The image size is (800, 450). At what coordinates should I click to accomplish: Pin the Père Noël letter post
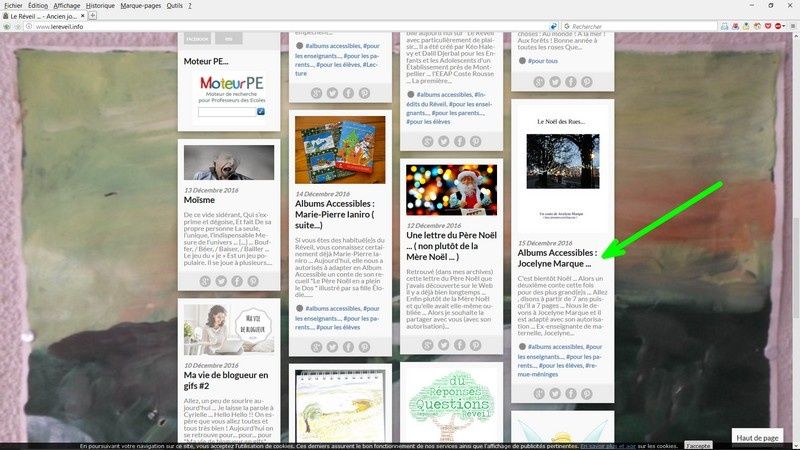click(476, 345)
